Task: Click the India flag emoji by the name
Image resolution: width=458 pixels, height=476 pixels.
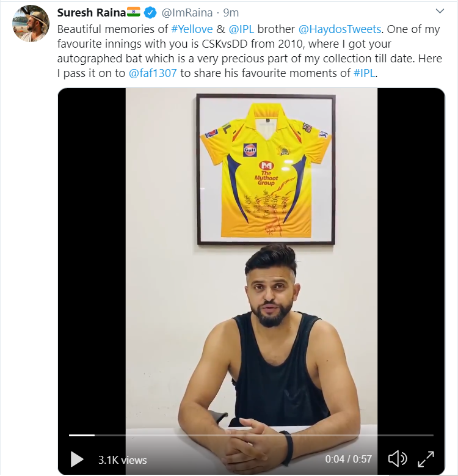Action: 133,13
